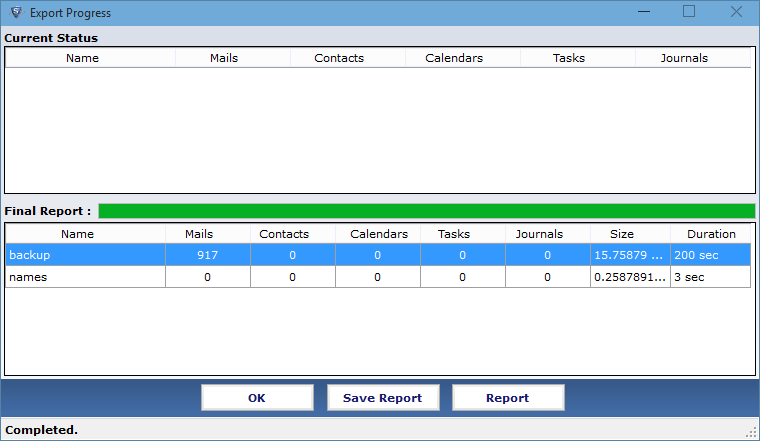Click the Duration column header

point(711,234)
